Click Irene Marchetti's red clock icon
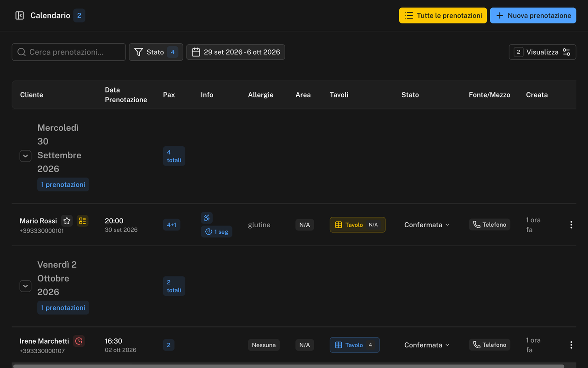This screenshot has height=368, width=588. coord(79,341)
